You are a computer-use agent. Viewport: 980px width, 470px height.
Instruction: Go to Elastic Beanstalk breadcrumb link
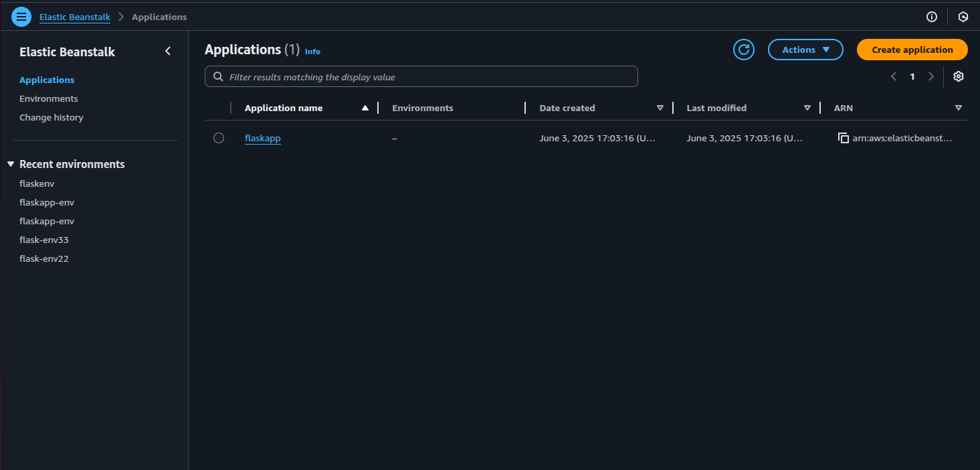(75, 17)
